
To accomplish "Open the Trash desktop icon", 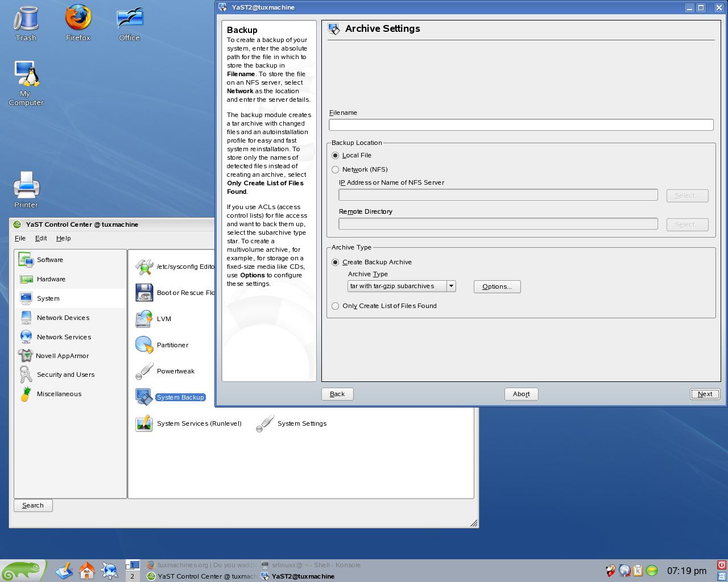I will click(x=26, y=24).
